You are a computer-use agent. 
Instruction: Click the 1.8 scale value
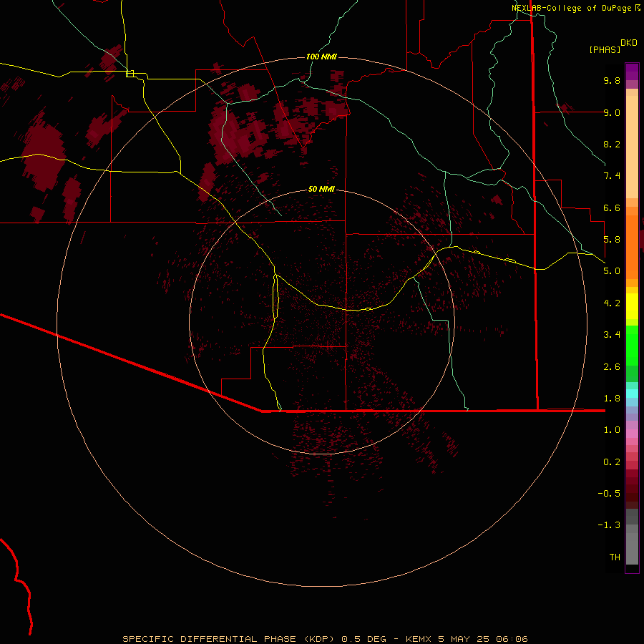612,399
